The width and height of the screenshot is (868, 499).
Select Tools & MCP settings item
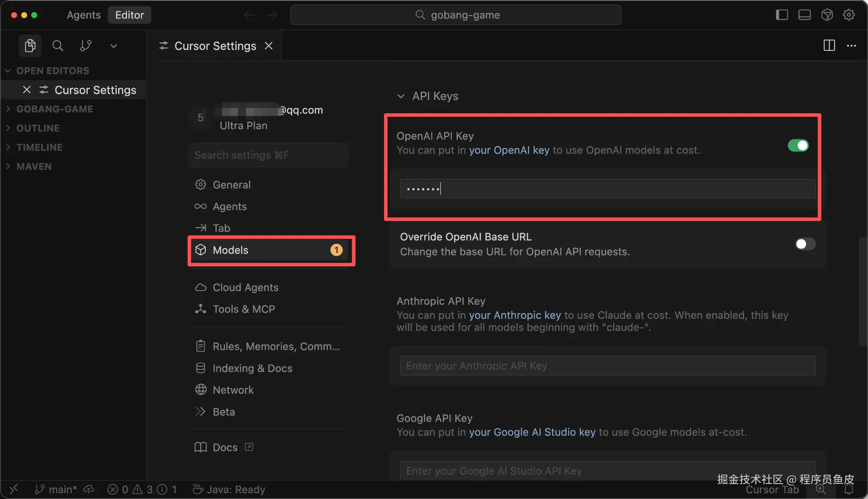pos(243,309)
